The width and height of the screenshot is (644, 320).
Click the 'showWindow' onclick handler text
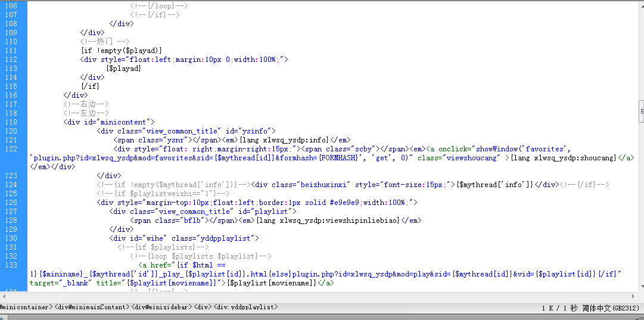click(497, 149)
